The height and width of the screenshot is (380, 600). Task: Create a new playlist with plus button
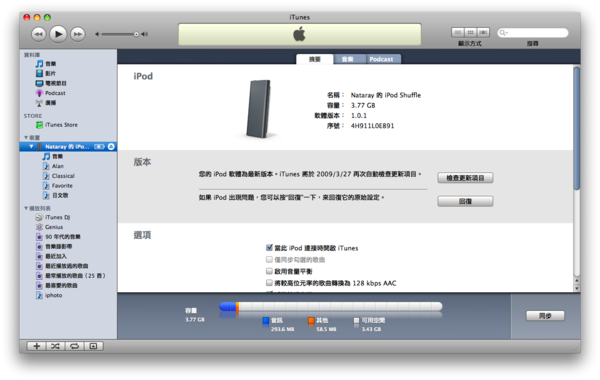click(36, 346)
